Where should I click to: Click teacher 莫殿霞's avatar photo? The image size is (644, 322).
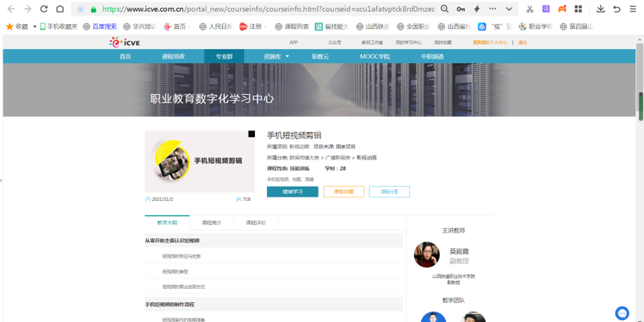(427, 255)
